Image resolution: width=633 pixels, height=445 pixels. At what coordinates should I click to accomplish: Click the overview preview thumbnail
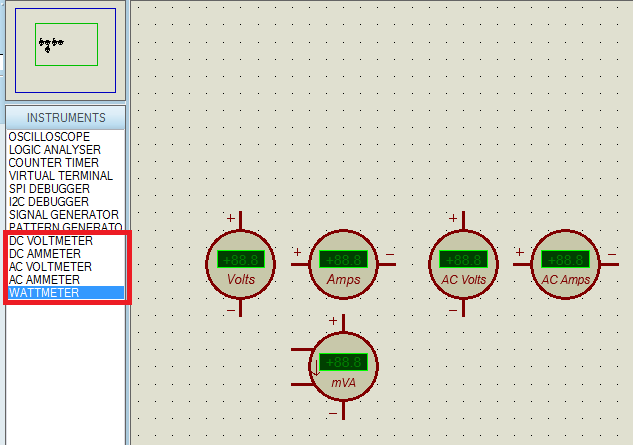pyautogui.click(x=66, y=45)
